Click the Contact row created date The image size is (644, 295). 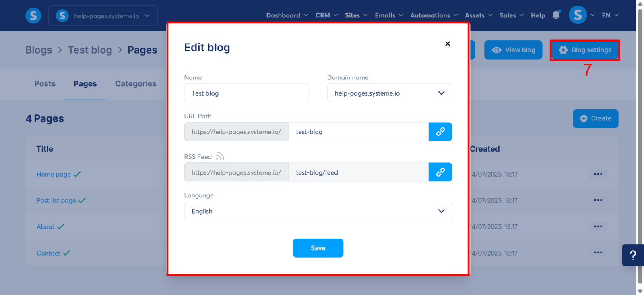pyautogui.click(x=493, y=253)
